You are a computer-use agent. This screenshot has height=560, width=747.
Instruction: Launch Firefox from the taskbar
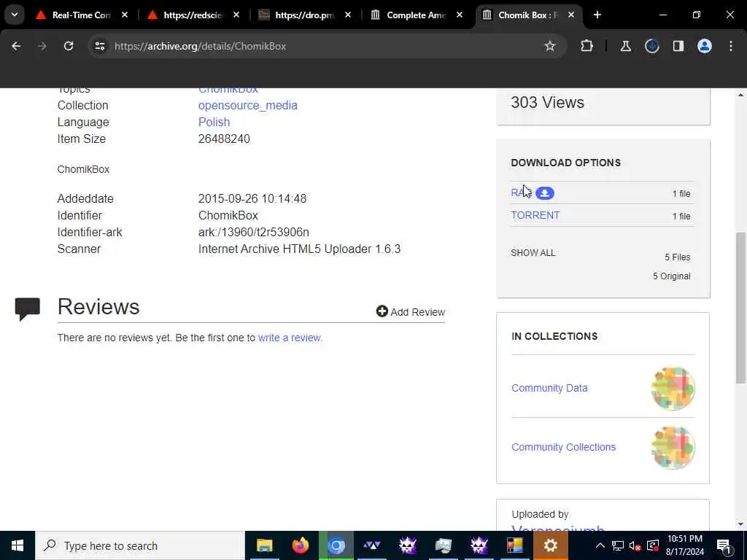pyautogui.click(x=300, y=545)
